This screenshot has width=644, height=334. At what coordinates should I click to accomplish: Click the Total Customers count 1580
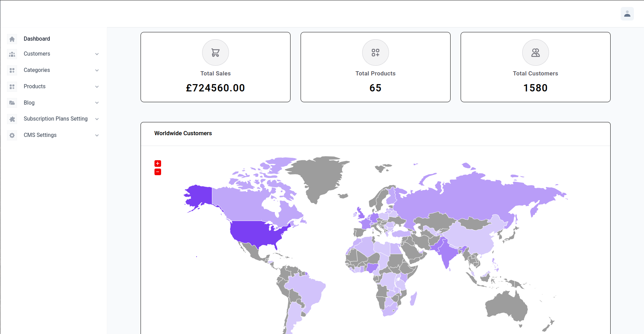[535, 88]
